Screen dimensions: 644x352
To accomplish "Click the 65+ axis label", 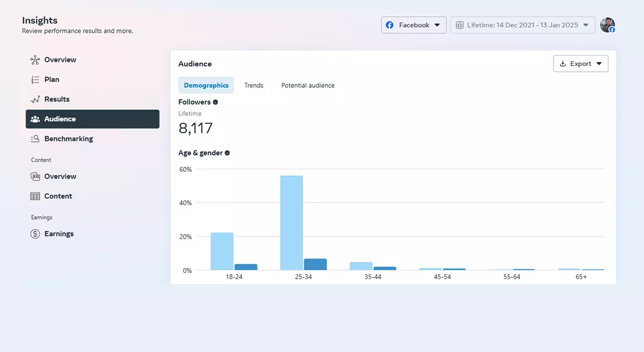I will click(x=581, y=277).
